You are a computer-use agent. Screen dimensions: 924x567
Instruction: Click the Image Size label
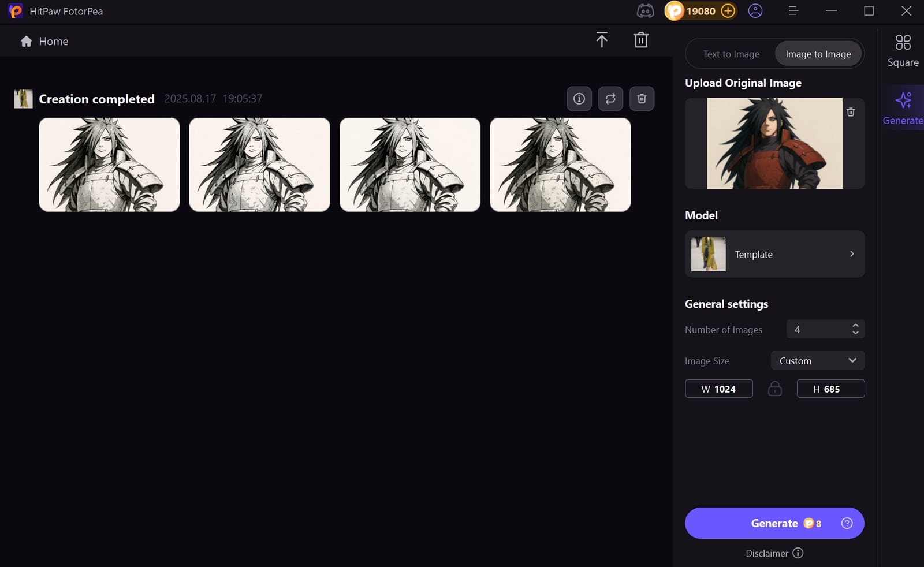[707, 361]
